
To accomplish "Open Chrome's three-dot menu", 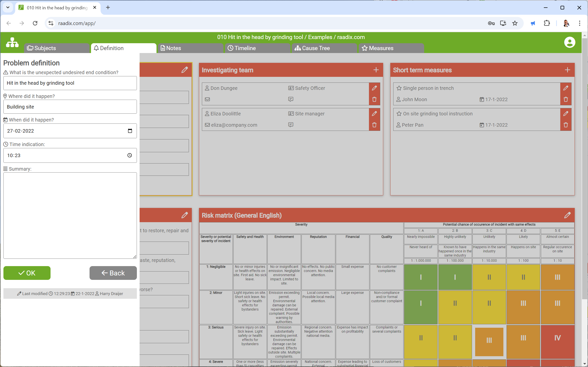I will click(x=579, y=23).
